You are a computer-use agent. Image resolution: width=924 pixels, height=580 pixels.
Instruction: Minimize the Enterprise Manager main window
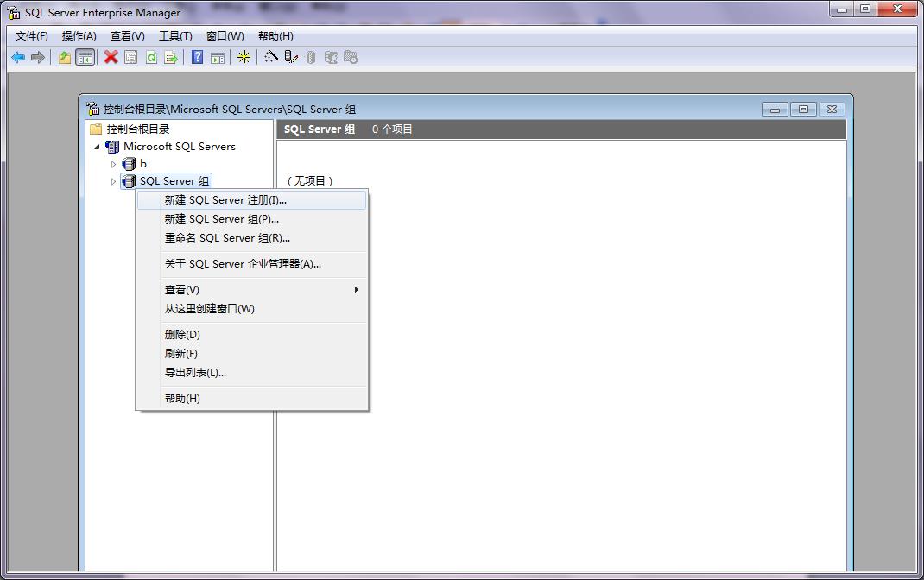pos(841,9)
